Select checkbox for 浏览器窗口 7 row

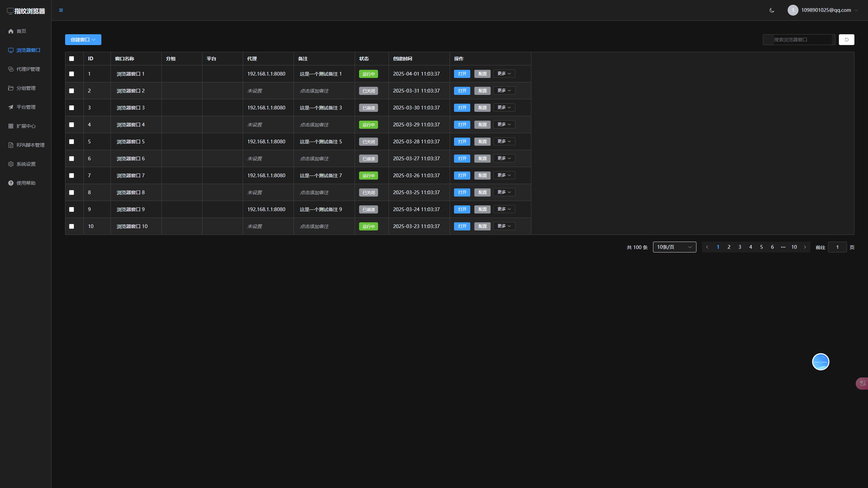point(72,176)
